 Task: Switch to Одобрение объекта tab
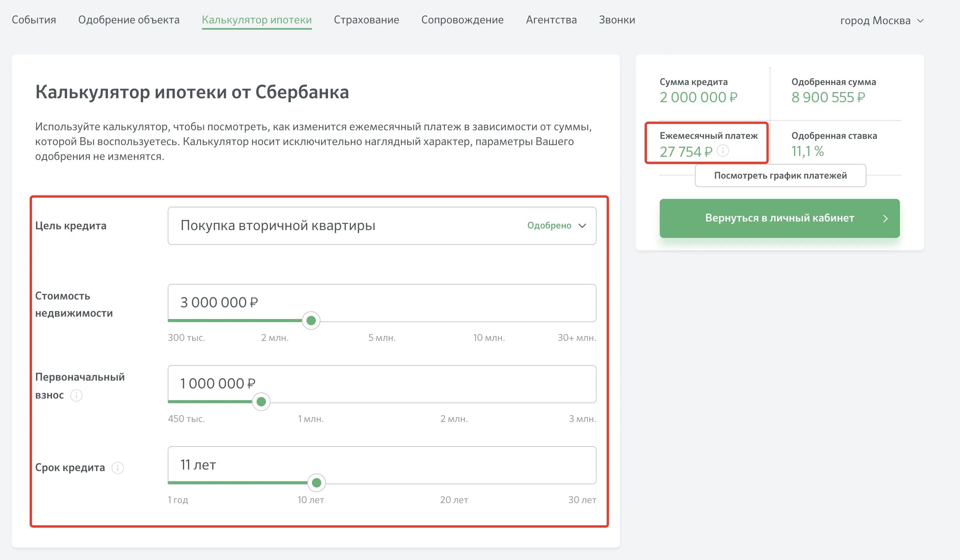(129, 19)
